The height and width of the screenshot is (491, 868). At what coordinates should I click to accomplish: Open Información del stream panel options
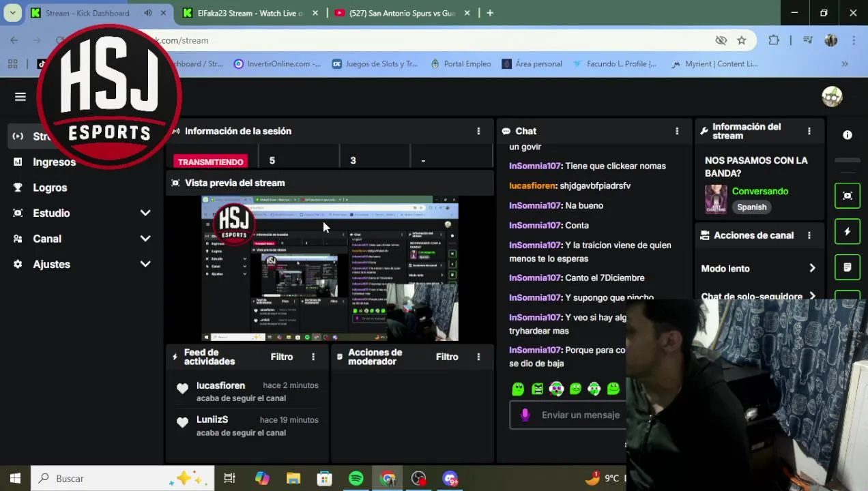pos(809,131)
